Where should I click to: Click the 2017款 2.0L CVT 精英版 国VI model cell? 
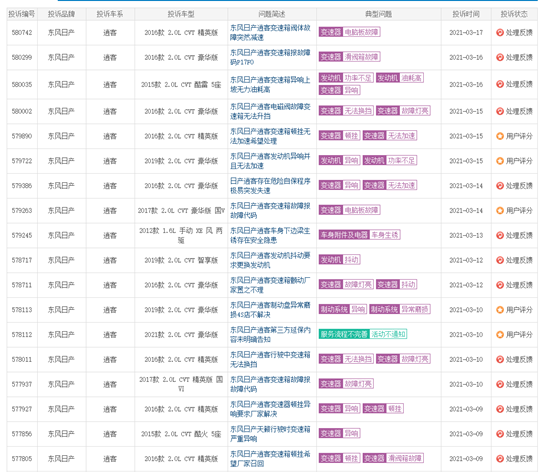pos(181,384)
